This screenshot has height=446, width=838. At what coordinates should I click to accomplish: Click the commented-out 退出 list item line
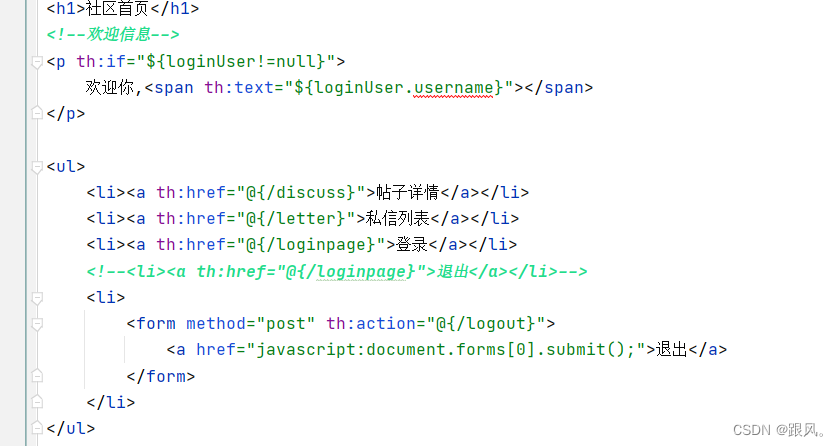pos(337,271)
